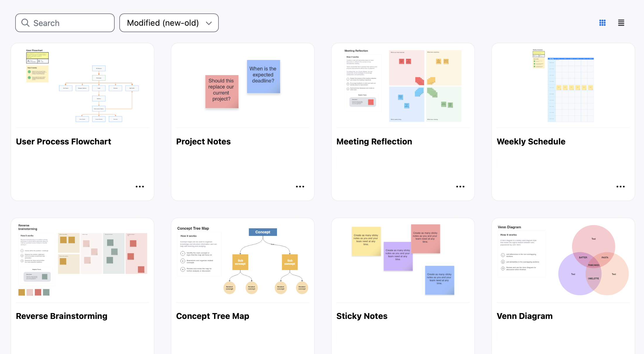The width and height of the screenshot is (644, 354).
Task: Switch to list view
Action: coord(621,23)
